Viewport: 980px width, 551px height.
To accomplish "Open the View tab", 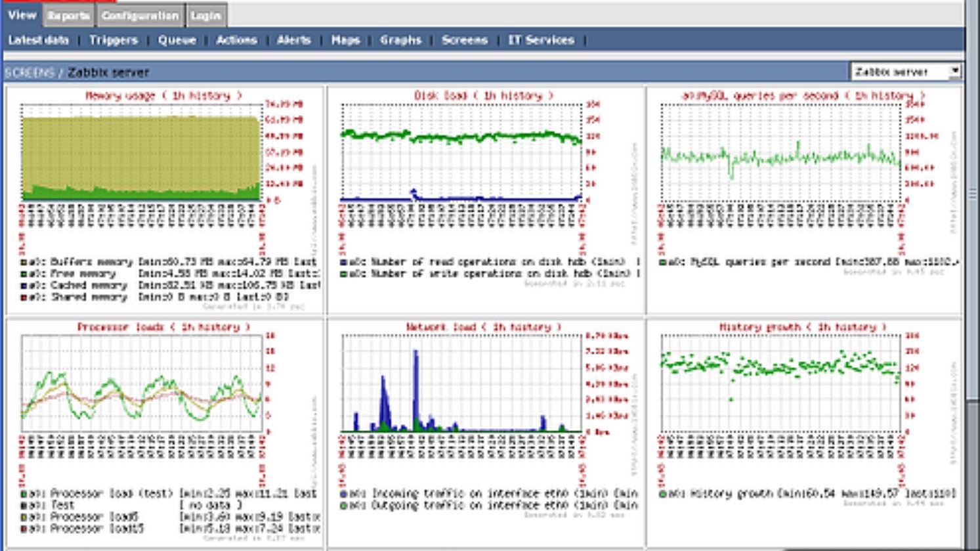I will (22, 14).
